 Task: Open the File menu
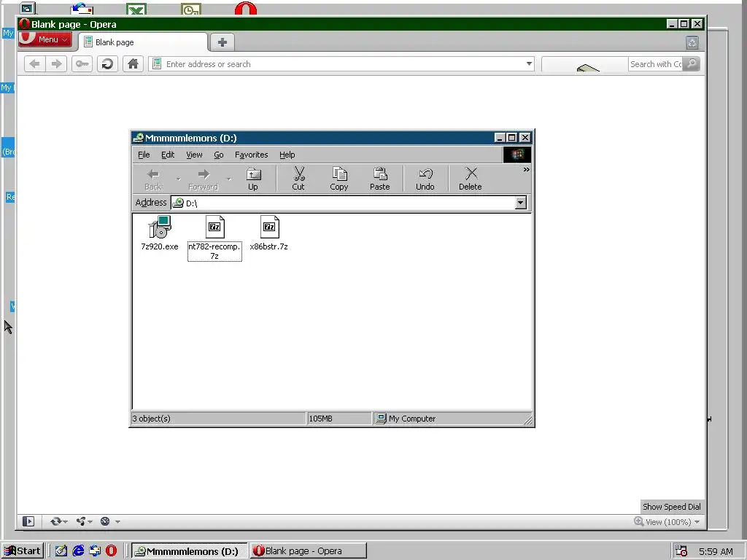click(x=144, y=155)
